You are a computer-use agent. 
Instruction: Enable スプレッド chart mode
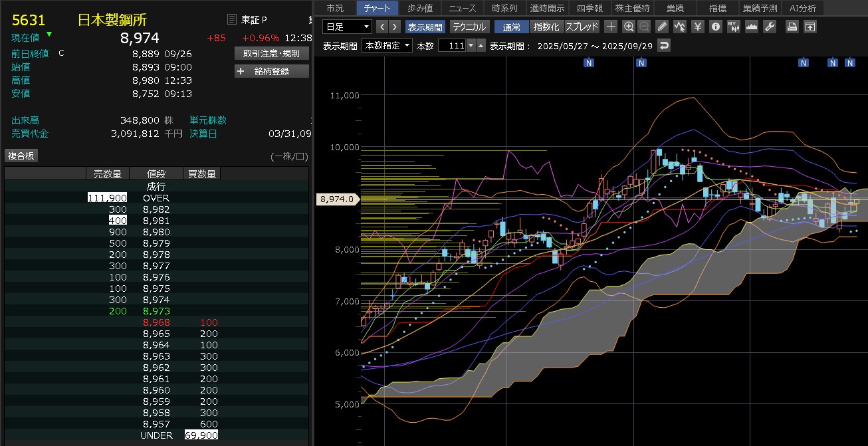point(582,27)
